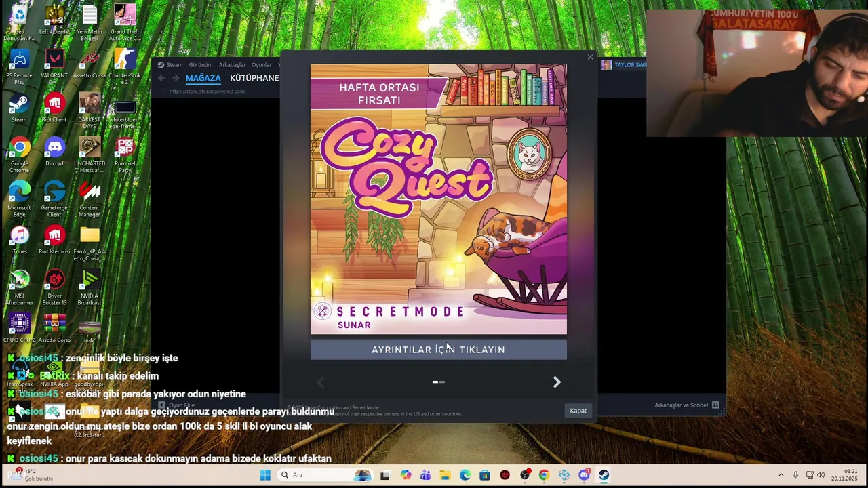Open NVIDIA Broadcast desktop shortcut
The image size is (868, 488).
pos(90,287)
